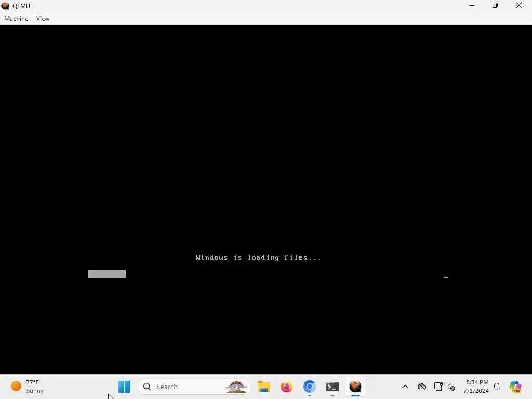Open the notifications bell icon
This screenshot has height=399, width=532.
(x=497, y=387)
